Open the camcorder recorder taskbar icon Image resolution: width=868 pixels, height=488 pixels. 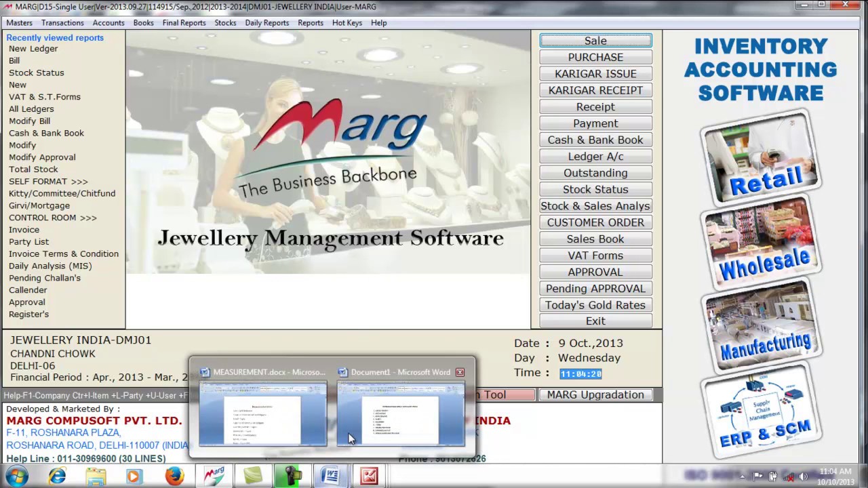pyautogui.click(x=292, y=476)
